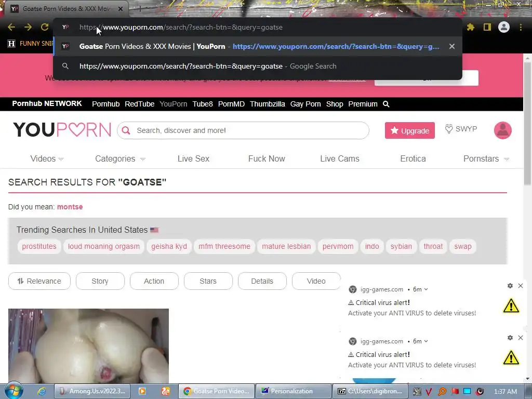The height and width of the screenshot is (399, 532).
Task: Remove the history suggestion with its X
Action: click(452, 46)
